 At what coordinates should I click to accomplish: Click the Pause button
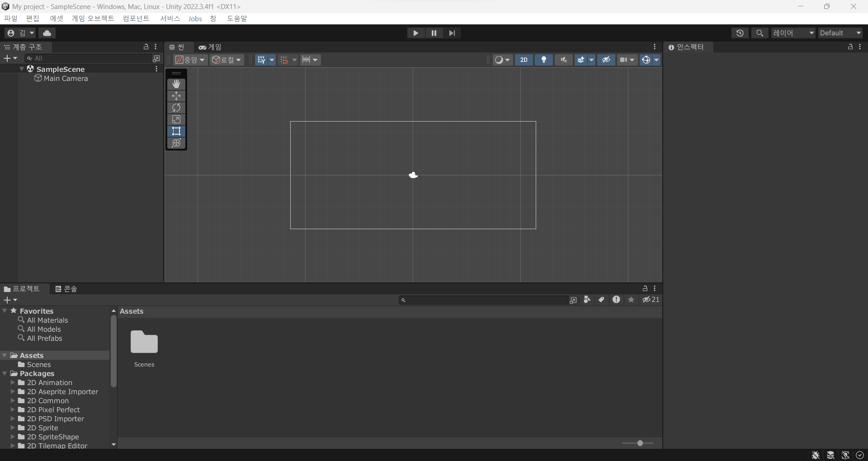click(x=434, y=33)
